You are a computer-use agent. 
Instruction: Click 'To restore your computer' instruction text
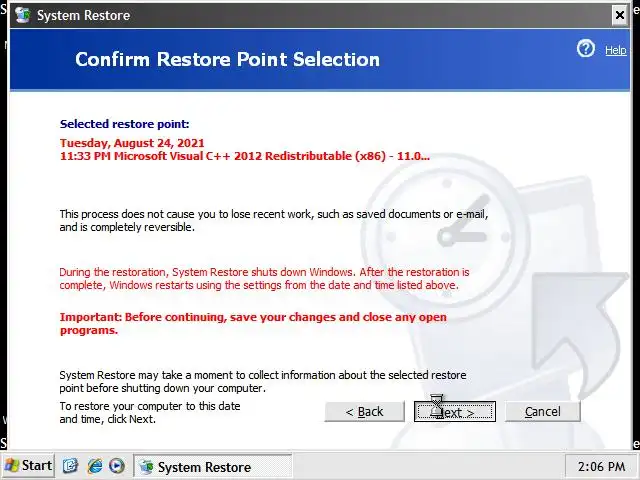click(x=150, y=413)
